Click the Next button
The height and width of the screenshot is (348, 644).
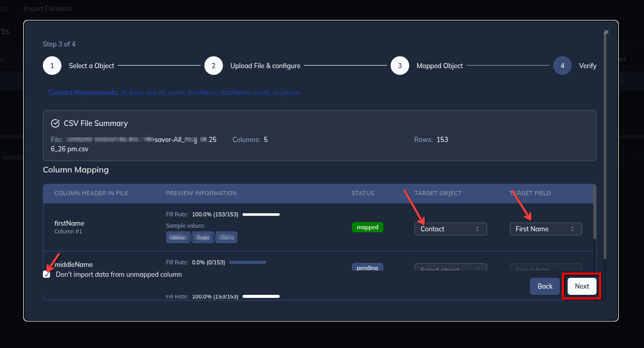tap(582, 286)
